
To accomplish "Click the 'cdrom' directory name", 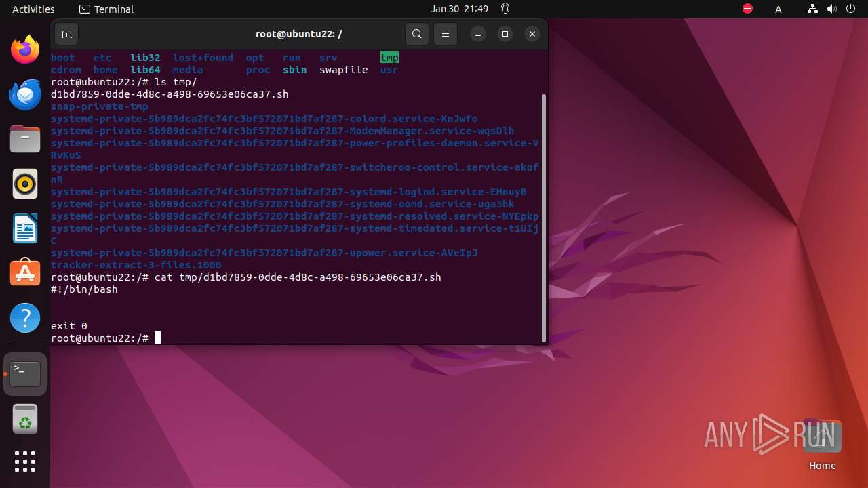I will (x=66, y=70).
